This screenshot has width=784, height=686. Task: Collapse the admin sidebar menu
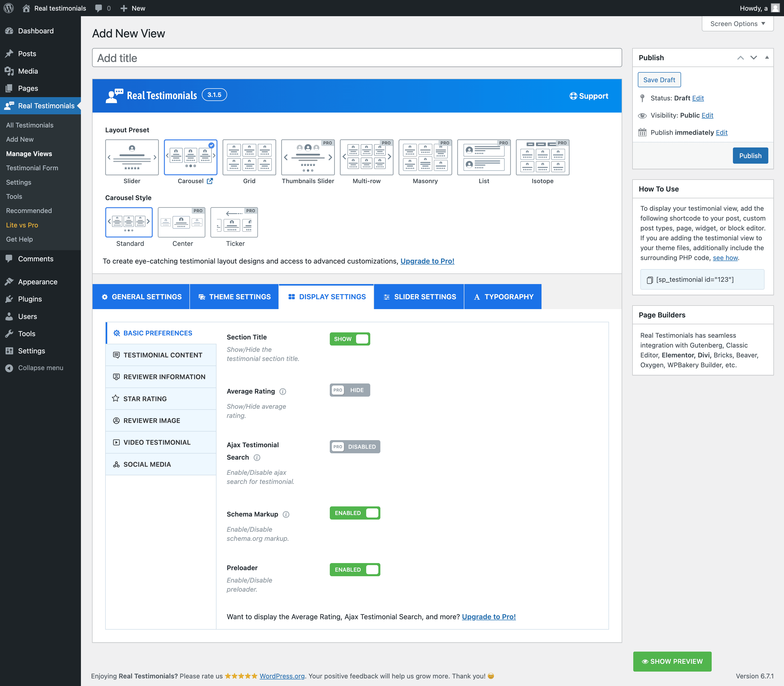pyautogui.click(x=40, y=368)
